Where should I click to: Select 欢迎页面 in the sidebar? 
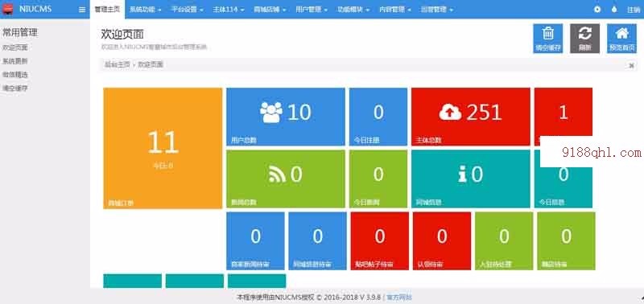point(15,47)
